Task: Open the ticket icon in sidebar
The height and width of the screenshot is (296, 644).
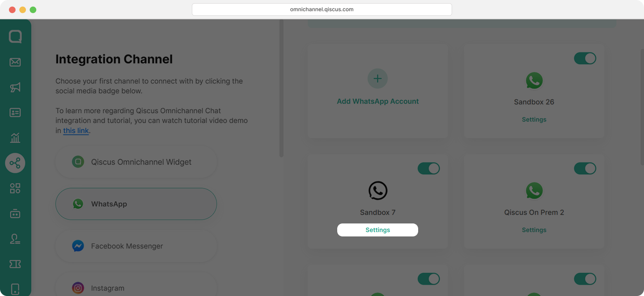Action: pos(15,264)
